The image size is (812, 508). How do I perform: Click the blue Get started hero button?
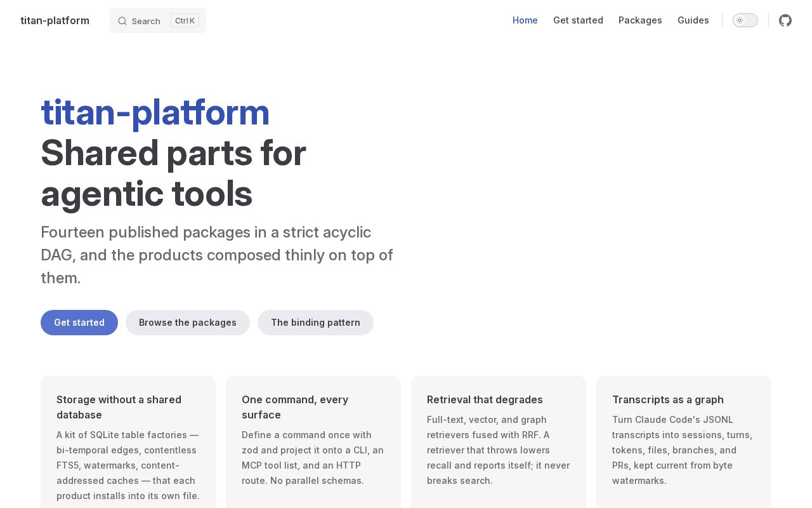(79, 323)
